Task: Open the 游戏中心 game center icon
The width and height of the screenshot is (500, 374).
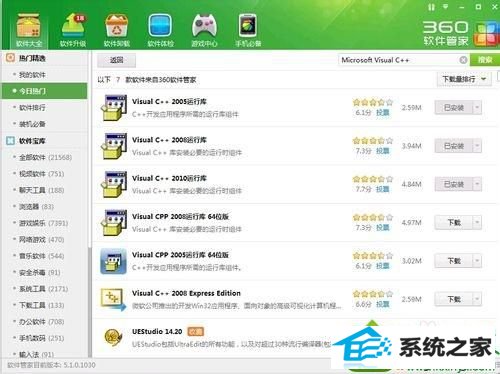Action: pos(204,30)
